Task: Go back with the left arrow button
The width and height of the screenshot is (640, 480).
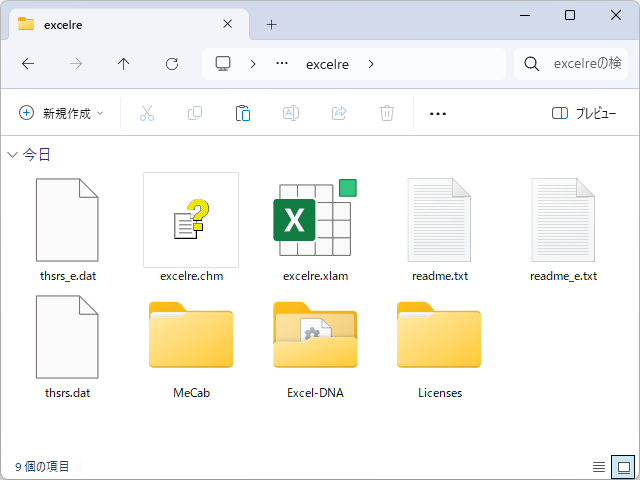Action: point(28,64)
